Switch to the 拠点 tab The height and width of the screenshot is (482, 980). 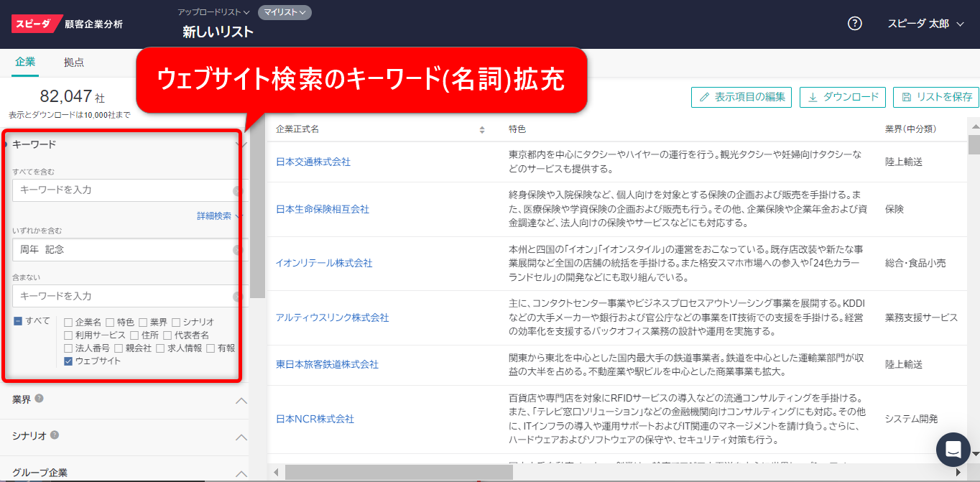coord(74,62)
